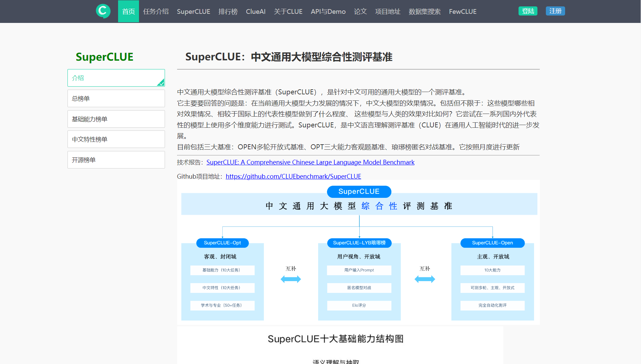
Task: Open 项目地址 in the navigation bar
Action: pos(388,11)
